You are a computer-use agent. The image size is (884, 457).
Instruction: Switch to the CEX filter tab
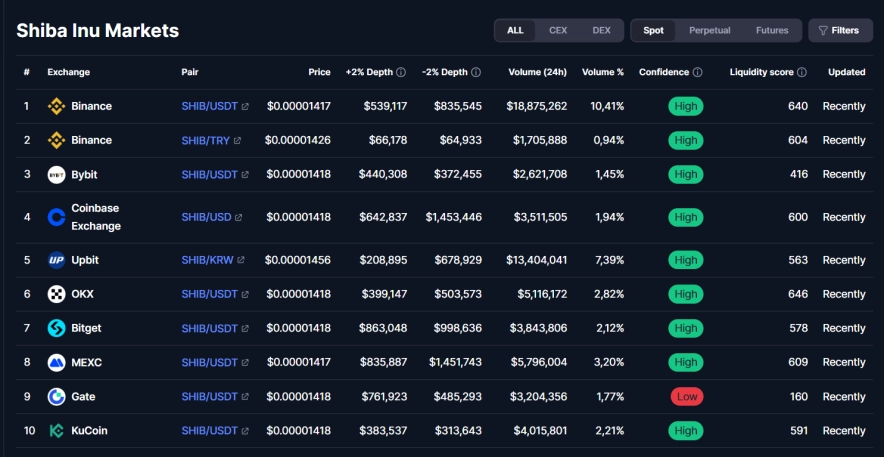coord(558,30)
